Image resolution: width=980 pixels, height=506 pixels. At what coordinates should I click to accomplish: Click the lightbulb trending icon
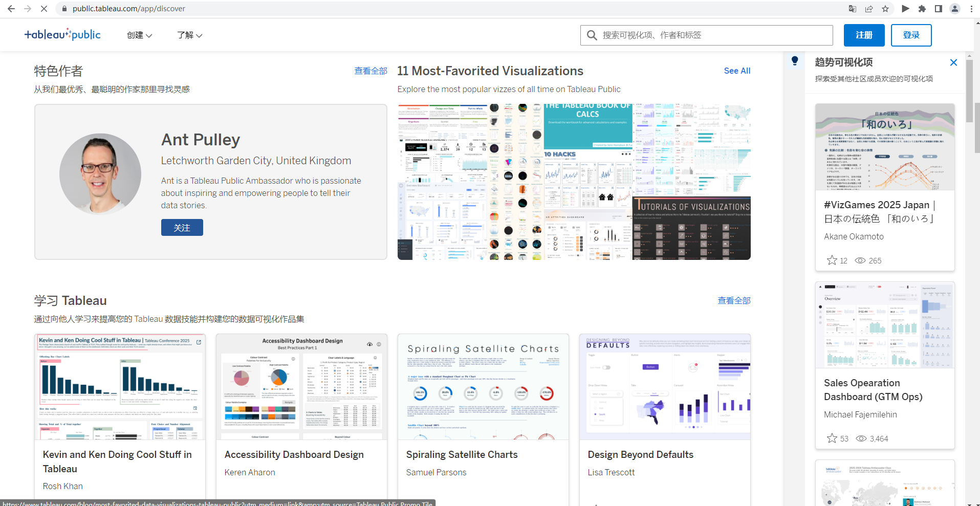(795, 61)
